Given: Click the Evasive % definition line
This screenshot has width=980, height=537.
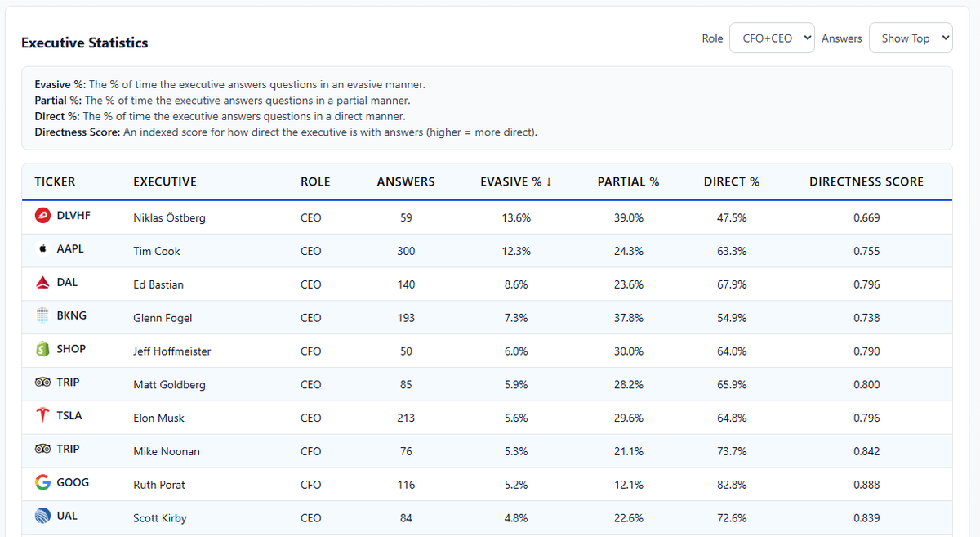Looking at the screenshot, I should pos(229,85).
